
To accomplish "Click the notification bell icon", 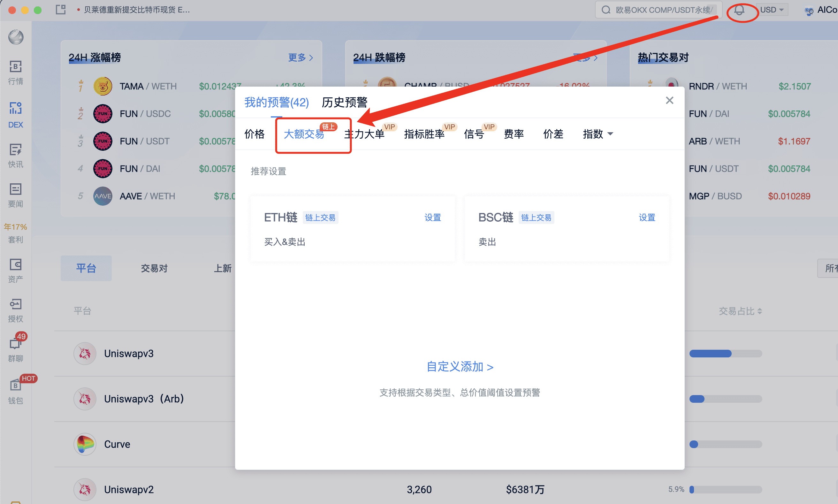I will coord(739,11).
